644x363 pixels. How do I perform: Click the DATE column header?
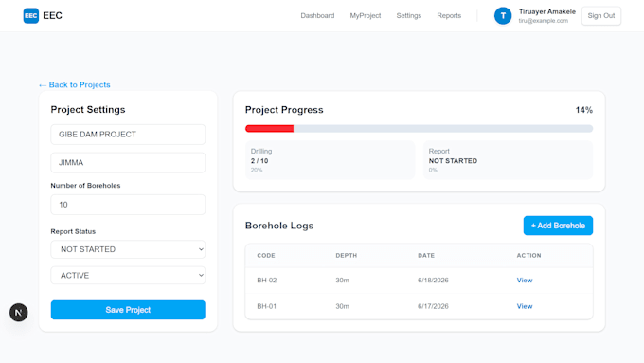426,255
